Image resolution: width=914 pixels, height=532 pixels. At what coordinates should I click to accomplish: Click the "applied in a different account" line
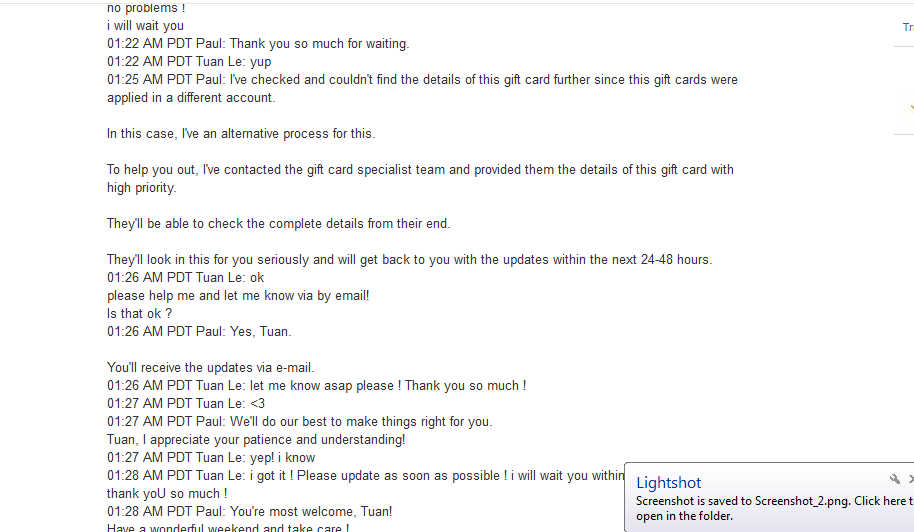point(191,98)
